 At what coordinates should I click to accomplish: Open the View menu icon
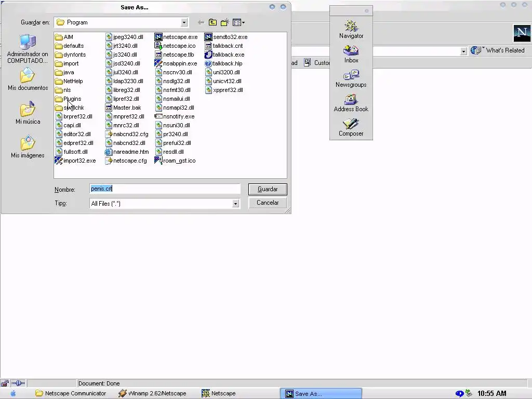click(238, 22)
